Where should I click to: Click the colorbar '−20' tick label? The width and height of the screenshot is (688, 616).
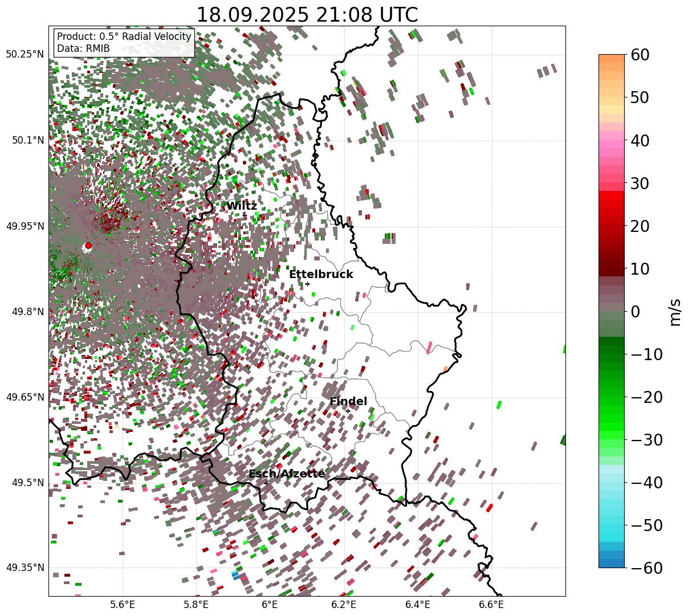pyautogui.click(x=646, y=397)
